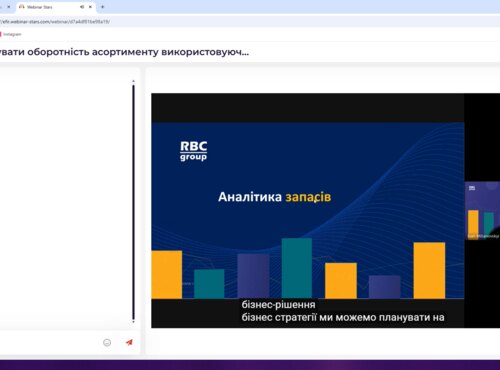
Task: Close the Webinar Stars browser tab
Action: point(90,7)
